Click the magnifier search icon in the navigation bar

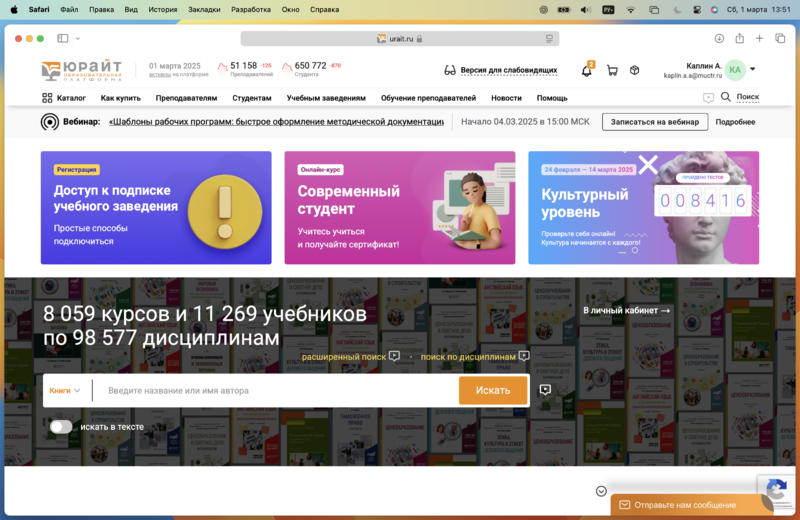coord(726,97)
